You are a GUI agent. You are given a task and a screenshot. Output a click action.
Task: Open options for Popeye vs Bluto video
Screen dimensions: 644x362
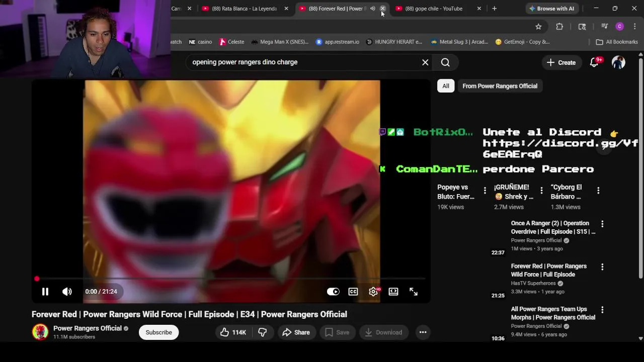[485, 191]
